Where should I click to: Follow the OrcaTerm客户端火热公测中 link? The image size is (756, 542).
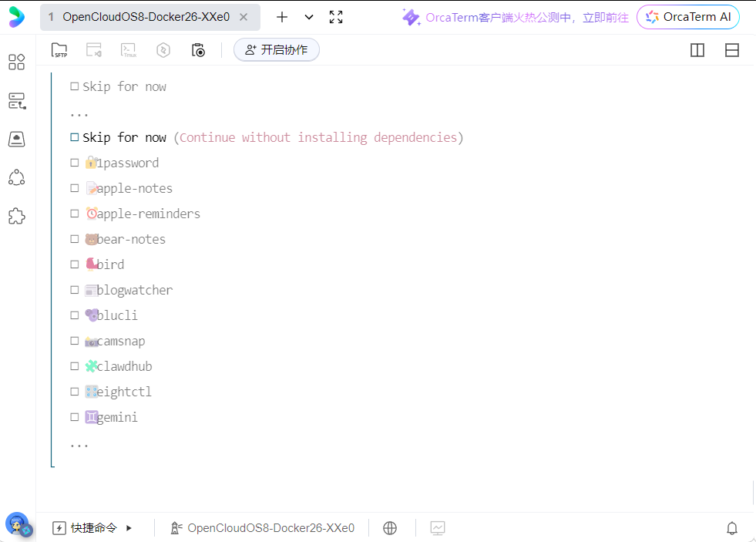[527, 18]
